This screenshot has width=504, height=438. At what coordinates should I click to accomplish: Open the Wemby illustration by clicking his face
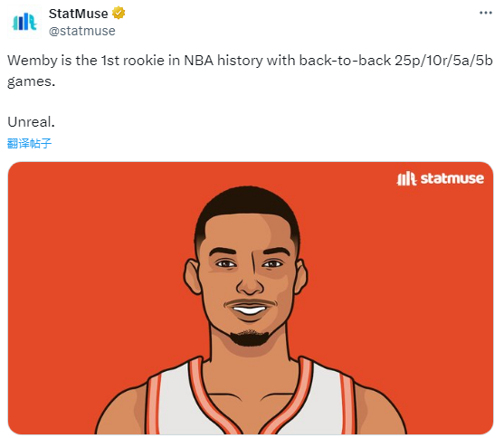tap(248, 277)
